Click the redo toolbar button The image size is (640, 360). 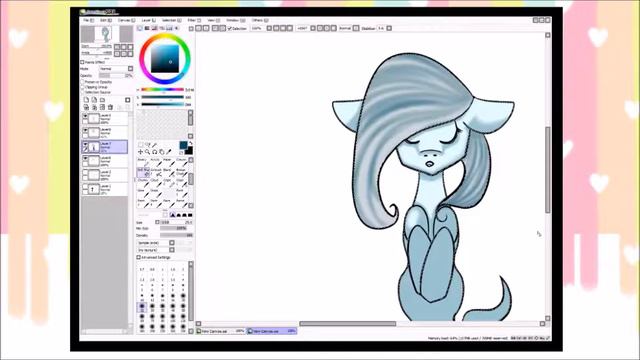206,28
